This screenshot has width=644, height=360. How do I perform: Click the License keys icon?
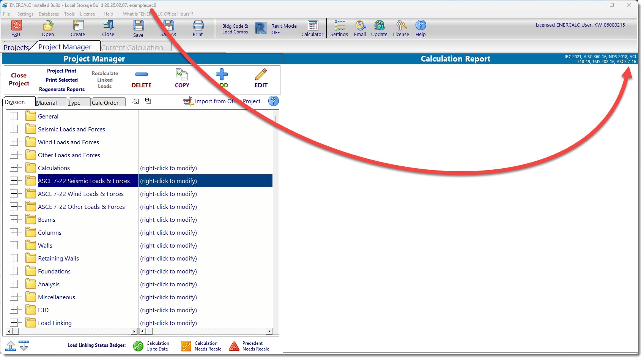pyautogui.click(x=401, y=25)
